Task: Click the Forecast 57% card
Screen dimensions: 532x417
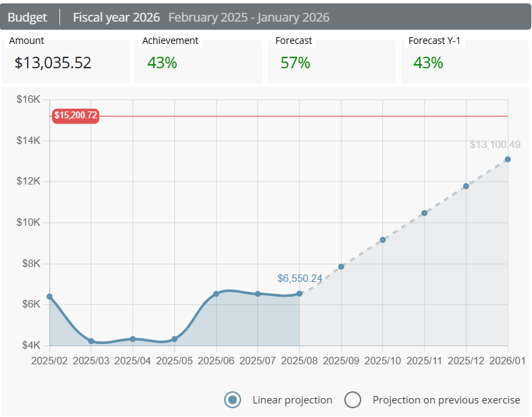Action: pyautogui.click(x=331, y=63)
